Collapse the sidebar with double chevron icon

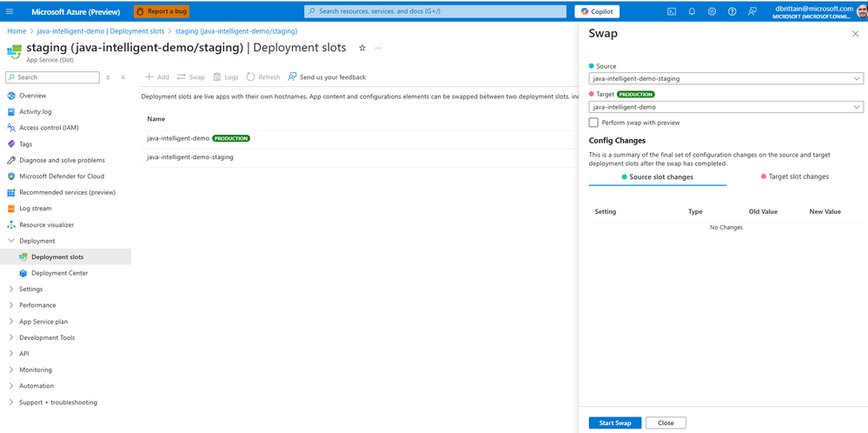[x=123, y=77]
